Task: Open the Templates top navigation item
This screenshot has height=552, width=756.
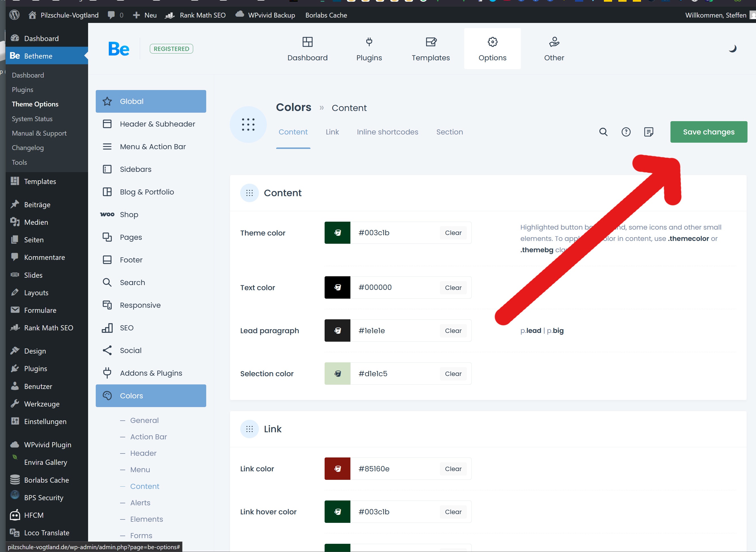Action: click(x=431, y=49)
